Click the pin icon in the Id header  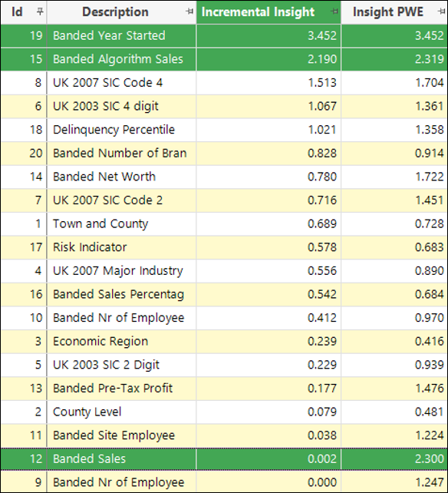point(40,12)
